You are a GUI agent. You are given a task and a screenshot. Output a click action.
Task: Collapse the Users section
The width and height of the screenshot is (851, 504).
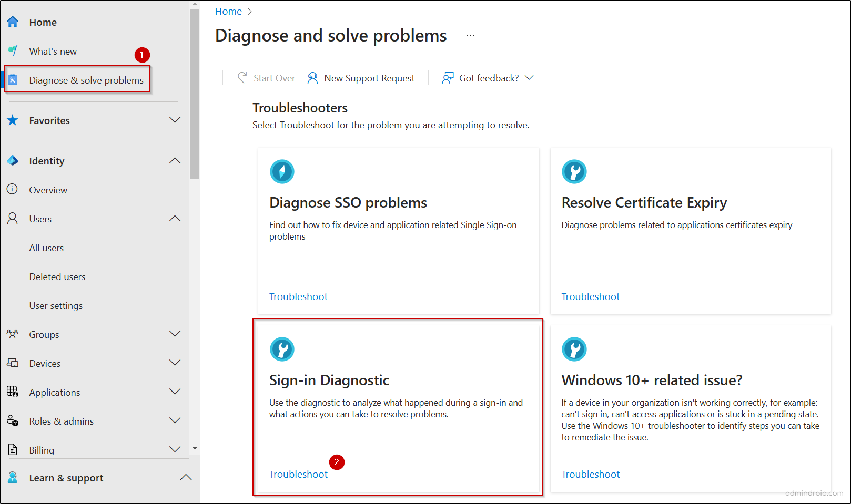(175, 219)
